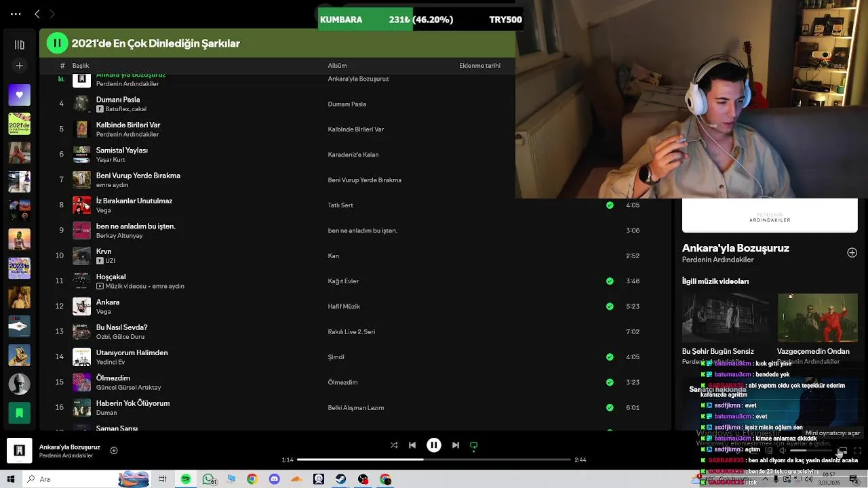This screenshot has width=868, height=488.
Task: Toggle saved checkmark for İz Bırakanlar Unutulmaz
Action: click(610, 205)
